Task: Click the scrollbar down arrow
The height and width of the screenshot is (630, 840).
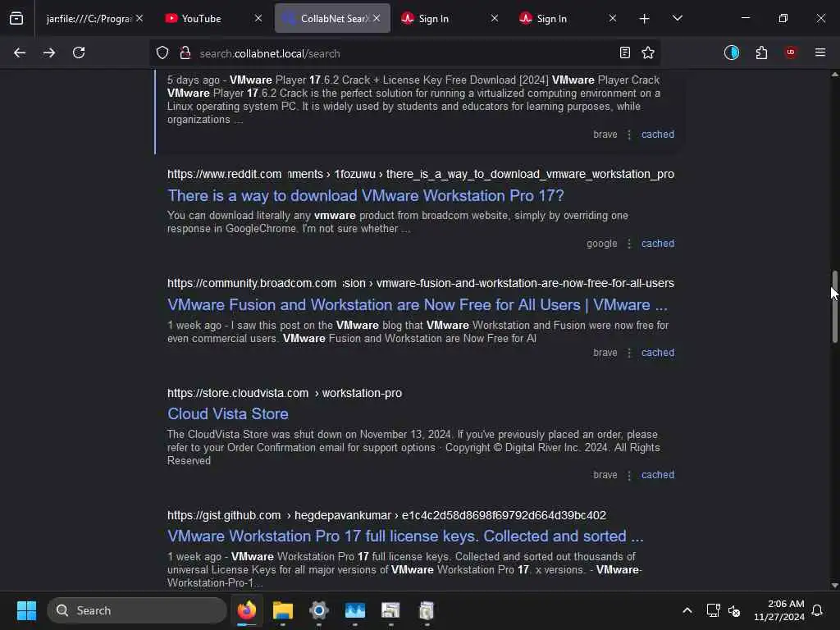Action: click(x=834, y=586)
